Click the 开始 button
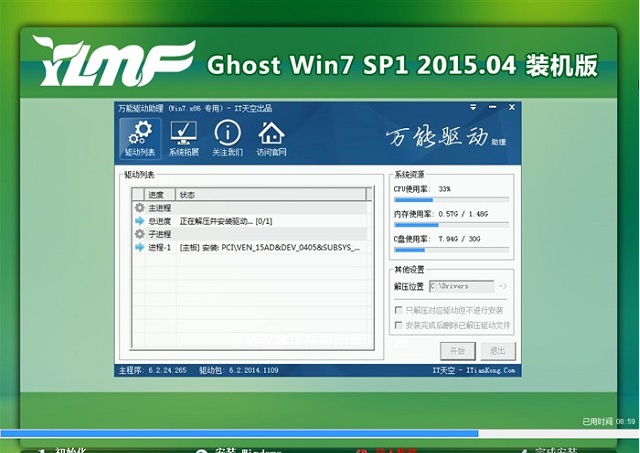 click(458, 351)
